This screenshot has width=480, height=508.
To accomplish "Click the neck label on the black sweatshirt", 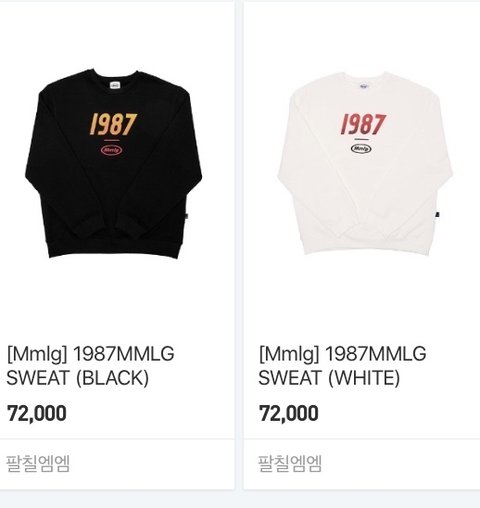I will [115, 85].
